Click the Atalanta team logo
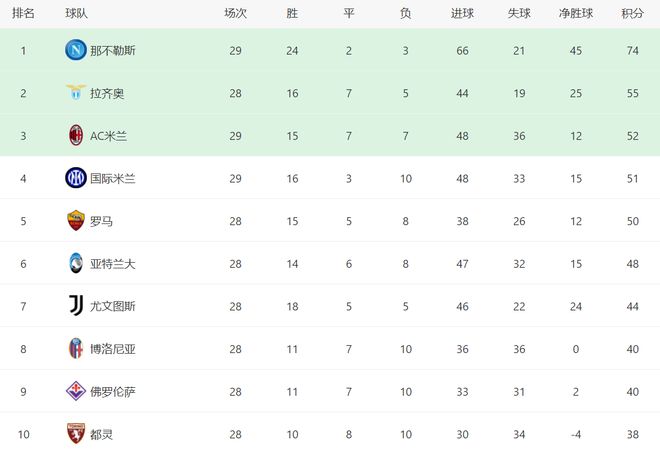 (x=75, y=263)
